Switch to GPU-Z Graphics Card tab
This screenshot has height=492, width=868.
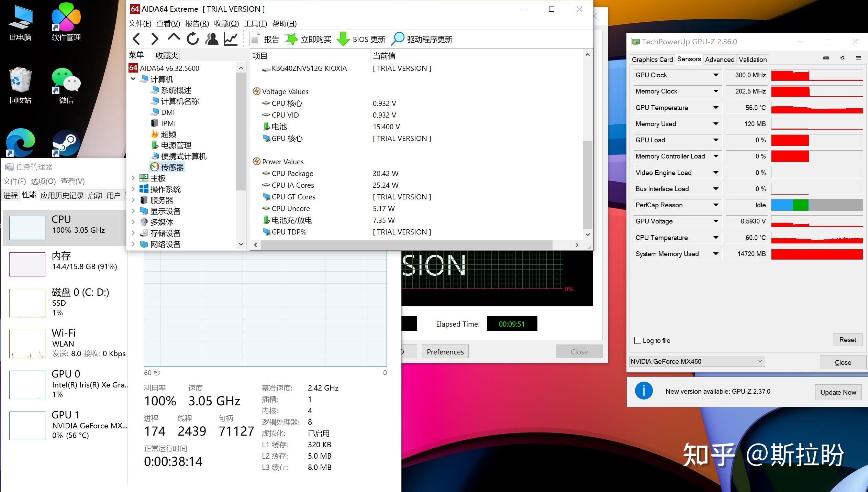[x=652, y=59]
